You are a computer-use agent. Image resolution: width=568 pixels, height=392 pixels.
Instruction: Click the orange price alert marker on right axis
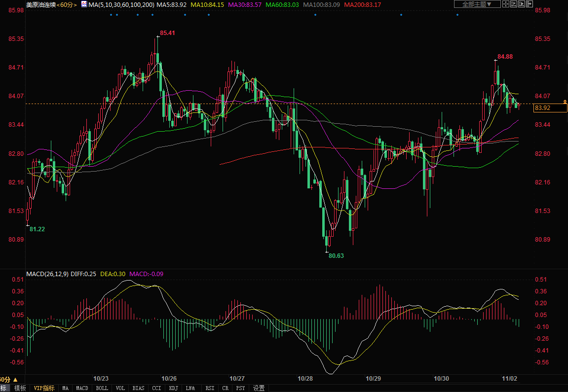click(x=565, y=102)
